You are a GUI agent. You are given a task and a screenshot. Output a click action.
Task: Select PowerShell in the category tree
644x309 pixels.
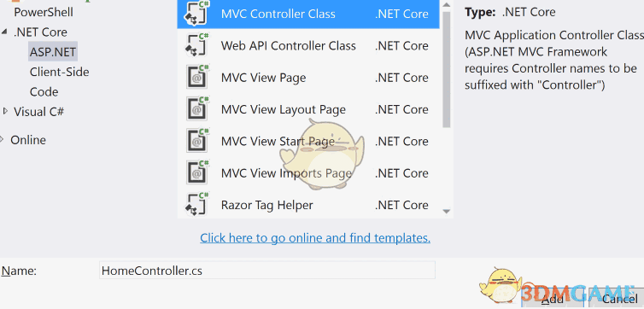44,12
